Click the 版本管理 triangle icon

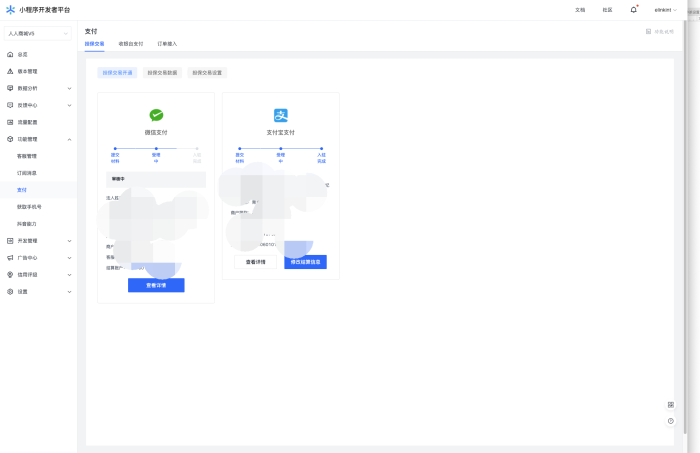coord(10,71)
